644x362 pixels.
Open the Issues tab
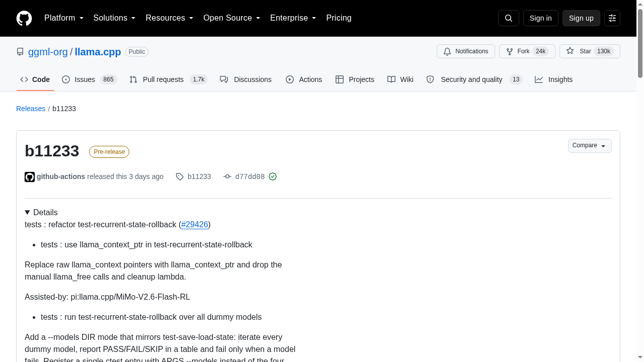coord(90,79)
